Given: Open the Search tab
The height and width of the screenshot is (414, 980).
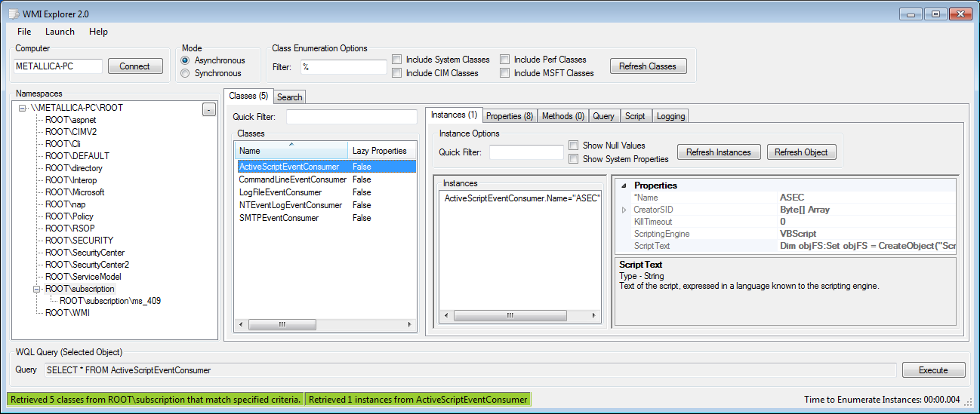Looking at the screenshot, I should [x=289, y=97].
